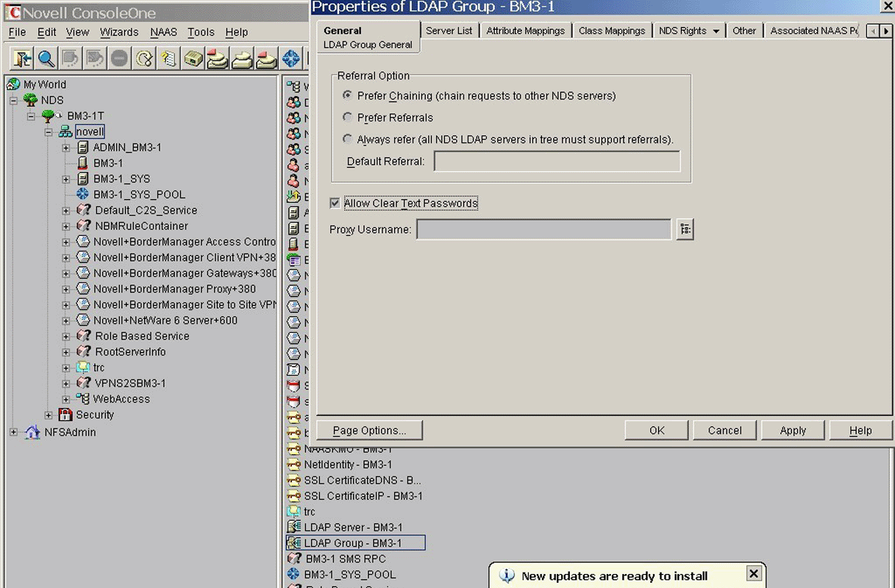This screenshot has width=895, height=588.
Task: Switch to the Attribute Mappings tab
Action: (526, 30)
